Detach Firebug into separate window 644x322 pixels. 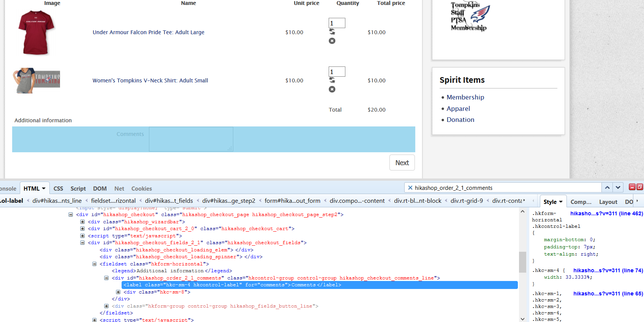point(640,187)
